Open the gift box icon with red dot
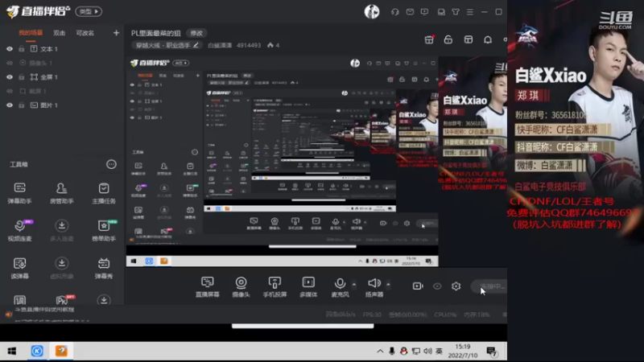Image resolution: width=644 pixels, height=362 pixels. click(x=429, y=39)
